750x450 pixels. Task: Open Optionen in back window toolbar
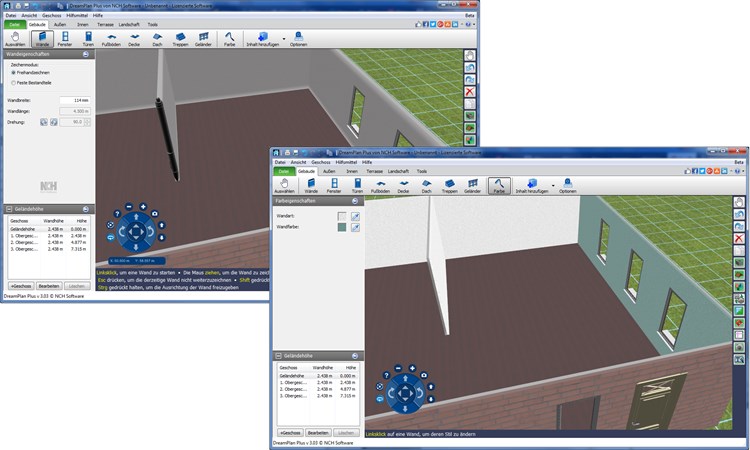point(298,39)
